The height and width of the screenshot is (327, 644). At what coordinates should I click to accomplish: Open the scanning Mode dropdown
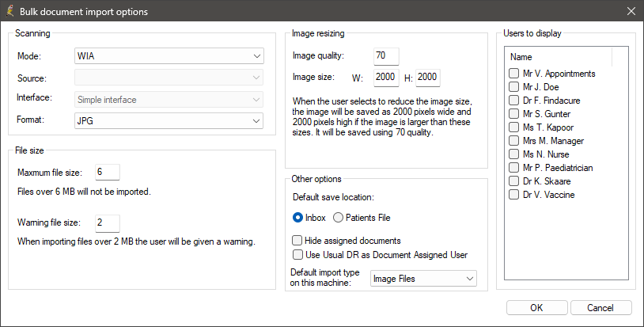point(169,56)
